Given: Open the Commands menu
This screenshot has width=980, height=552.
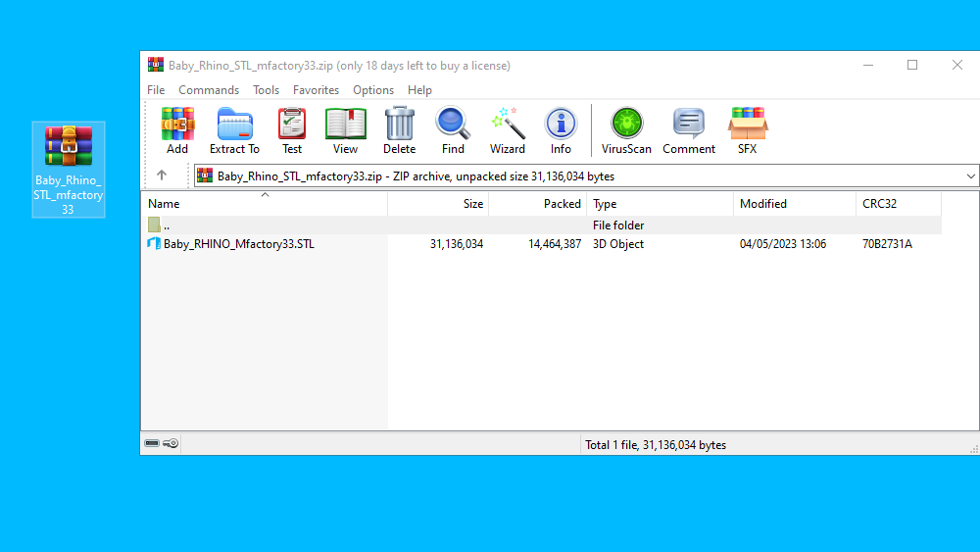Looking at the screenshot, I should point(209,90).
